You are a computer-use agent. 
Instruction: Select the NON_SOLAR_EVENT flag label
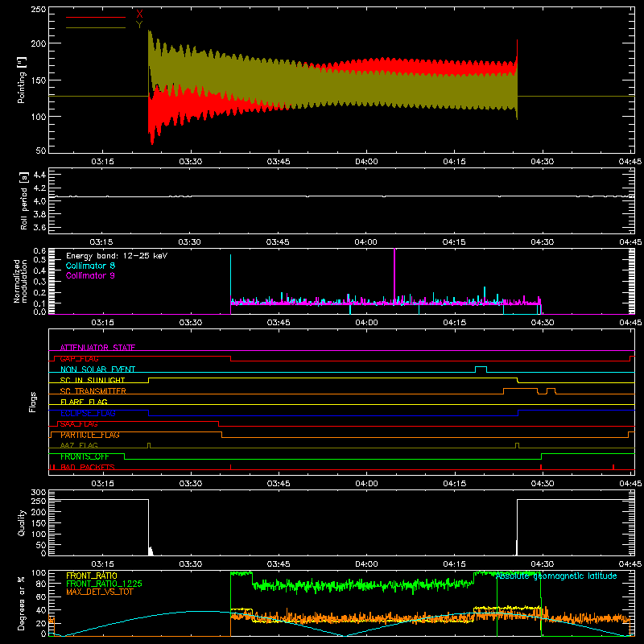pos(97,369)
